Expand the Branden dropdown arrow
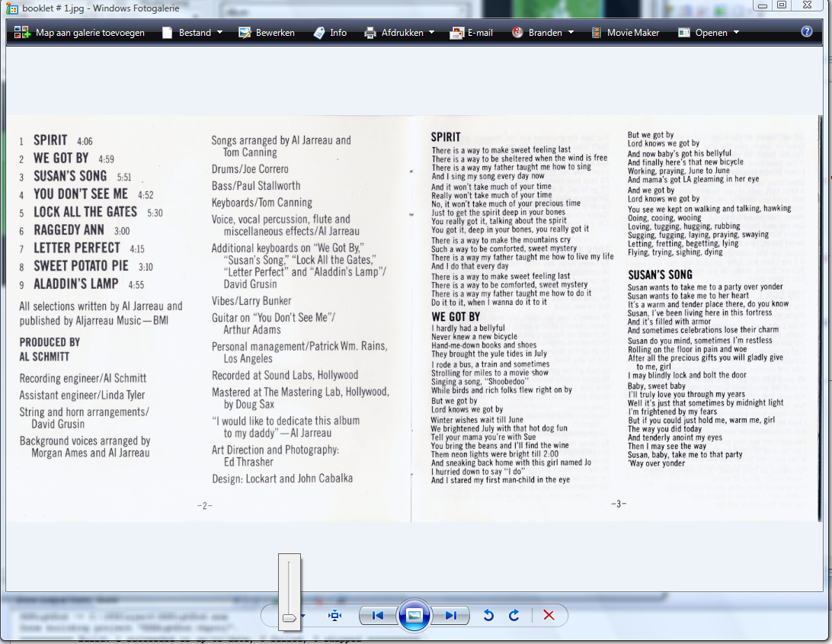This screenshot has height=644, width=832. 571,32
